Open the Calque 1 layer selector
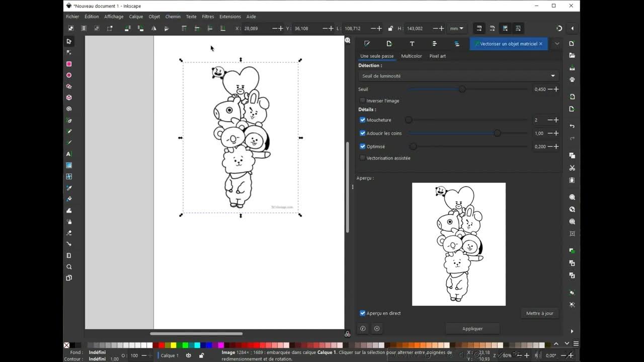 point(169,355)
